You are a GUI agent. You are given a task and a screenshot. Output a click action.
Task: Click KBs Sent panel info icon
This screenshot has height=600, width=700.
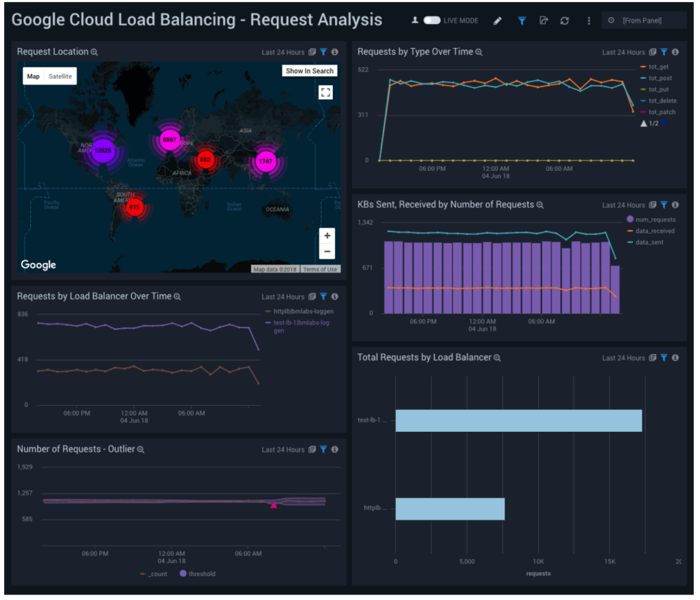tap(675, 204)
